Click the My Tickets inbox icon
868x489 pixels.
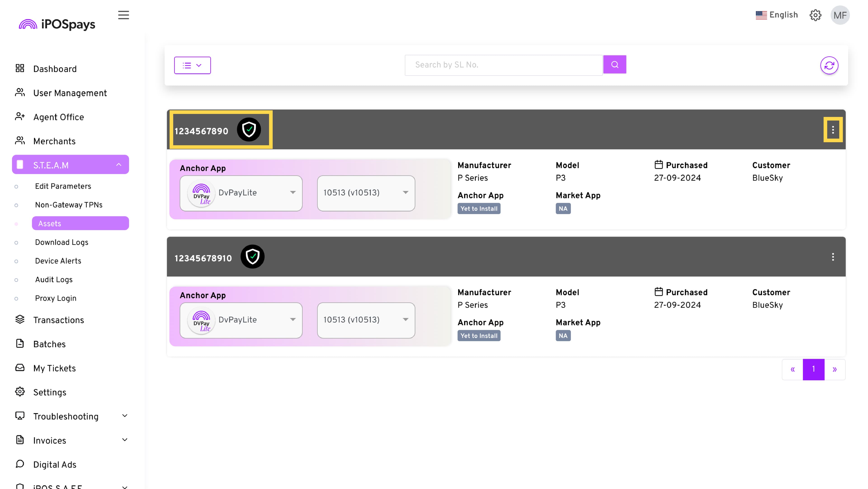tap(20, 368)
